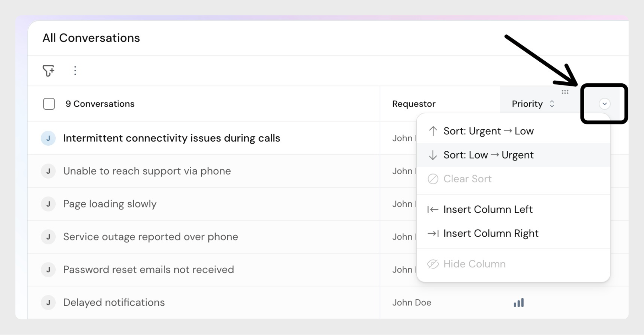Click the Priority column drag handle dots

[x=565, y=92]
